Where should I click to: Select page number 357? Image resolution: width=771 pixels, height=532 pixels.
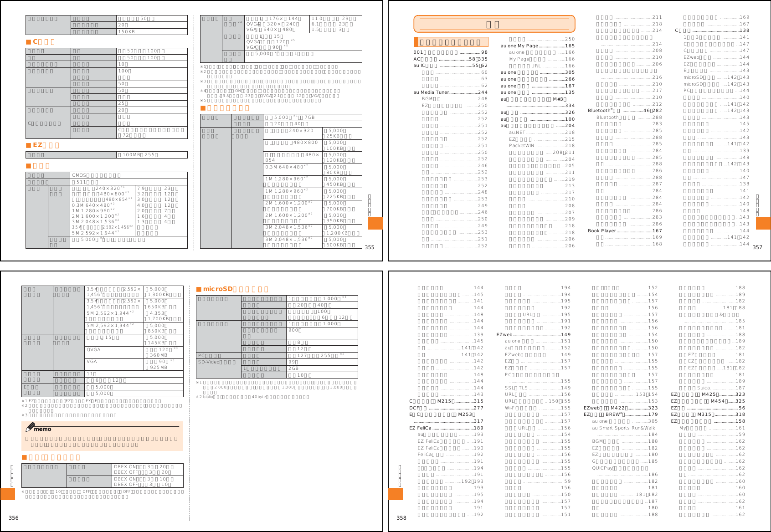coord(757,247)
